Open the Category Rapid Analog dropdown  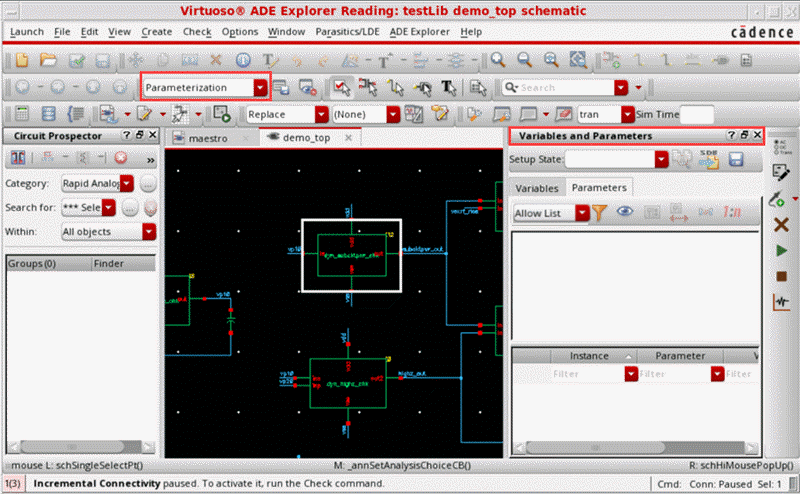(x=127, y=183)
